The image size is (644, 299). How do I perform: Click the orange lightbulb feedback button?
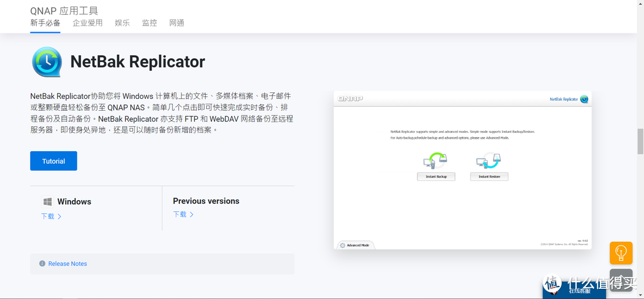(x=621, y=253)
